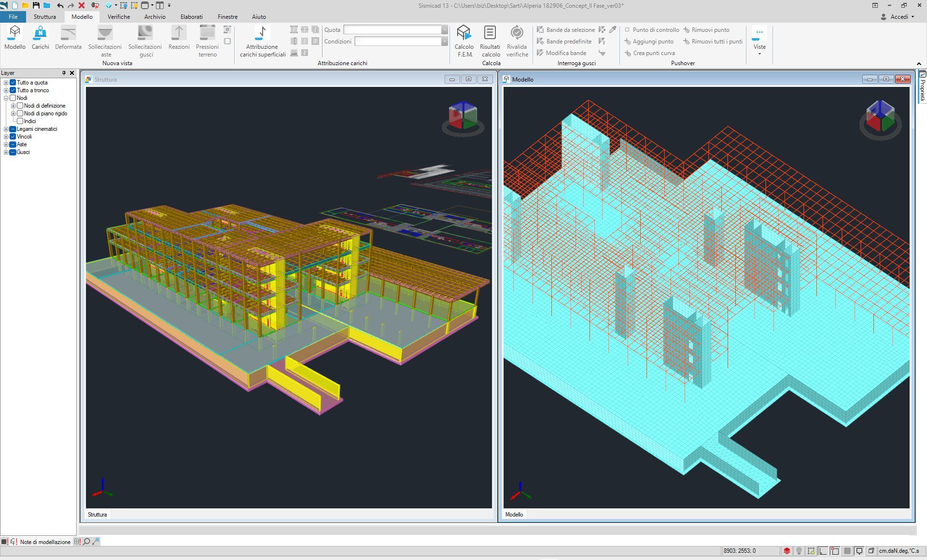Click the view cube in Modello window
Image resolution: width=927 pixels, height=560 pixels.
880,116
